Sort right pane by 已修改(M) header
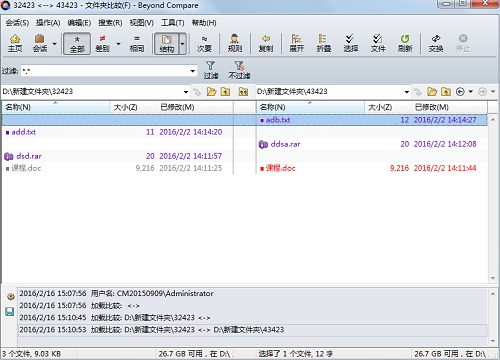Screen dimensions: 500x360 pos(449,107)
